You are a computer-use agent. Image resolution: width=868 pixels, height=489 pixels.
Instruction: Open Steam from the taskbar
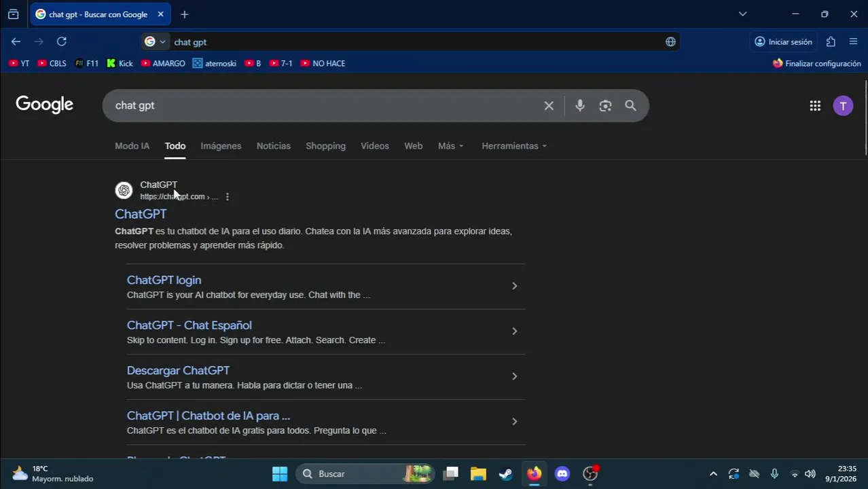click(x=506, y=473)
